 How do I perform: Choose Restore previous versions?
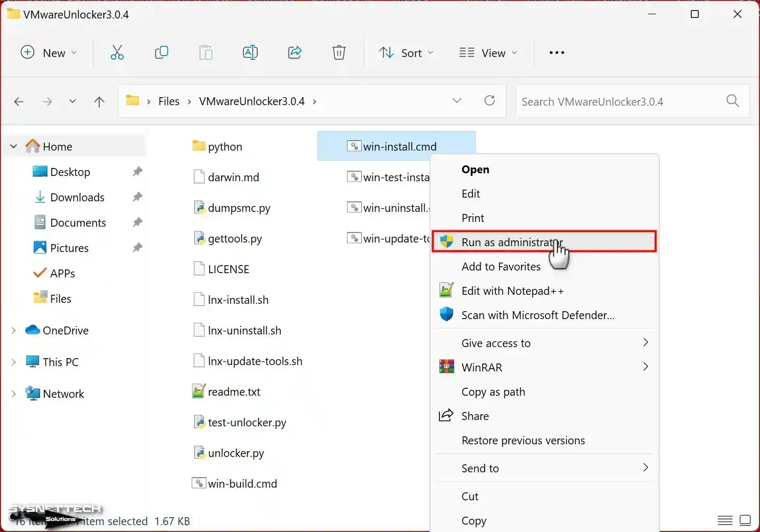pyautogui.click(x=544, y=441)
